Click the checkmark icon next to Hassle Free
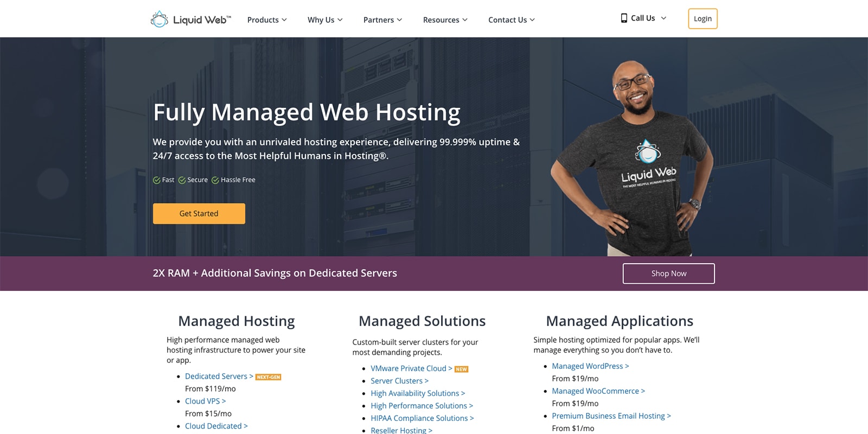This screenshot has height=434, width=868. tap(215, 180)
